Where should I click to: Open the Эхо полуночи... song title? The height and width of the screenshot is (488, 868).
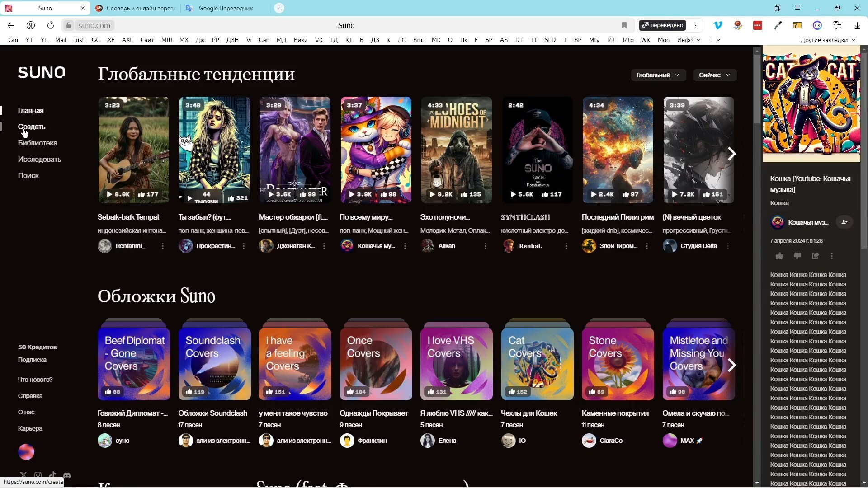(x=445, y=217)
